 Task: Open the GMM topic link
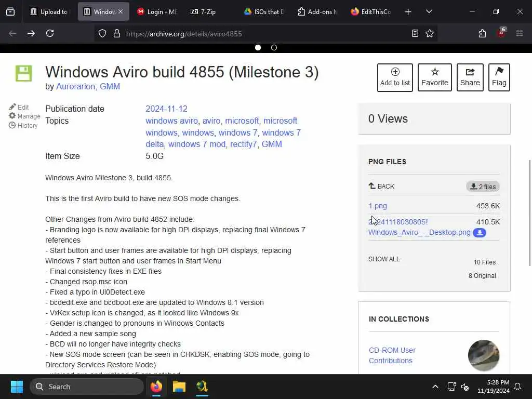(x=272, y=144)
